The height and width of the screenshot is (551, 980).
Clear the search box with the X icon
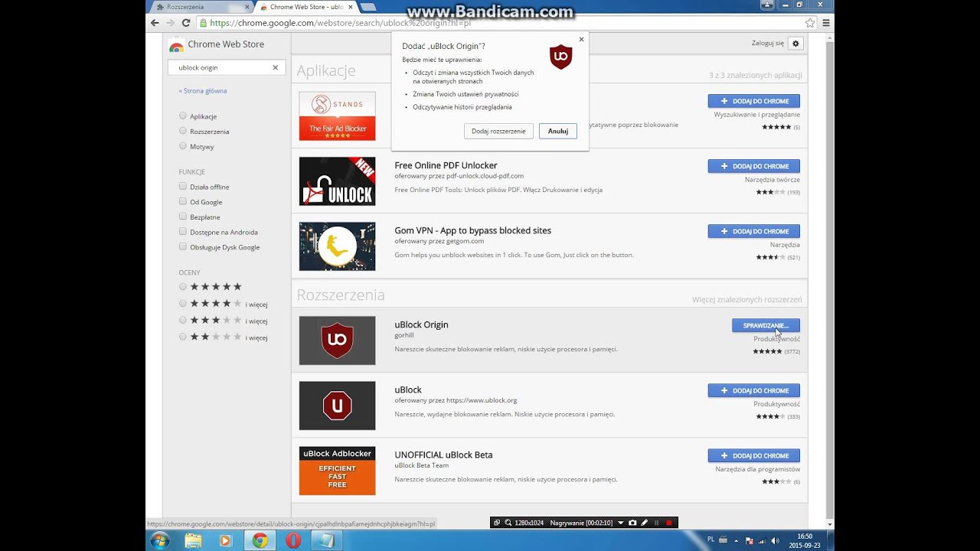[276, 67]
